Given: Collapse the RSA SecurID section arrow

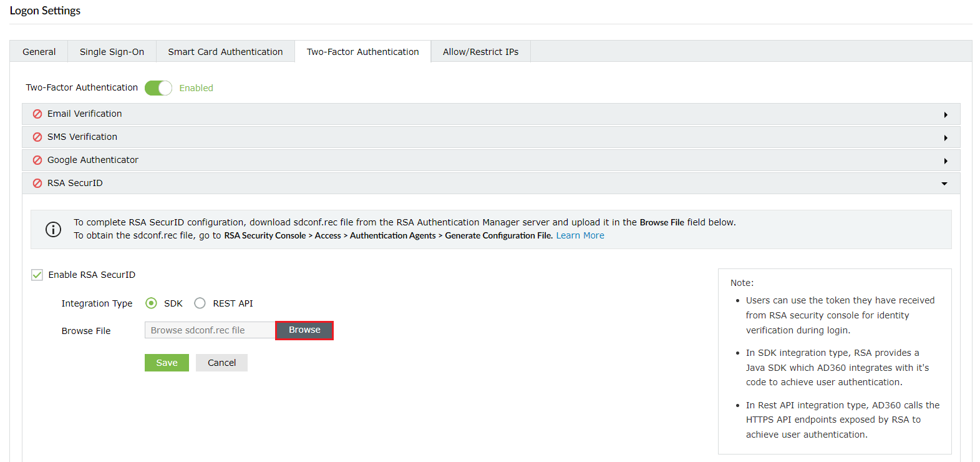Looking at the screenshot, I should point(944,184).
